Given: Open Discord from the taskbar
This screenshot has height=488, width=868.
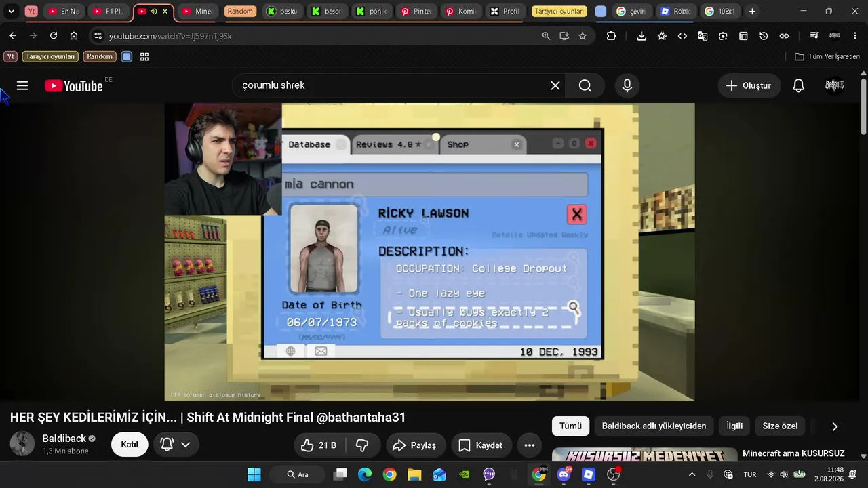Looking at the screenshot, I should point(564,474).
